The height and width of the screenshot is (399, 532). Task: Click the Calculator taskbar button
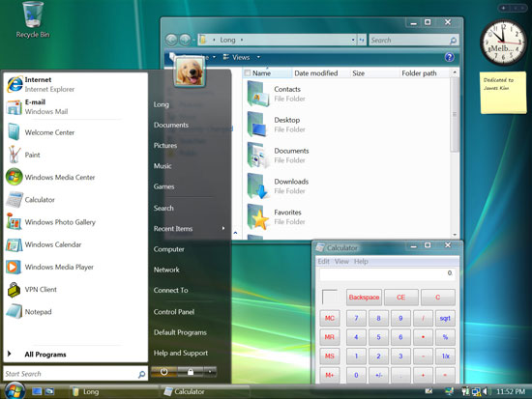[205, 391]
